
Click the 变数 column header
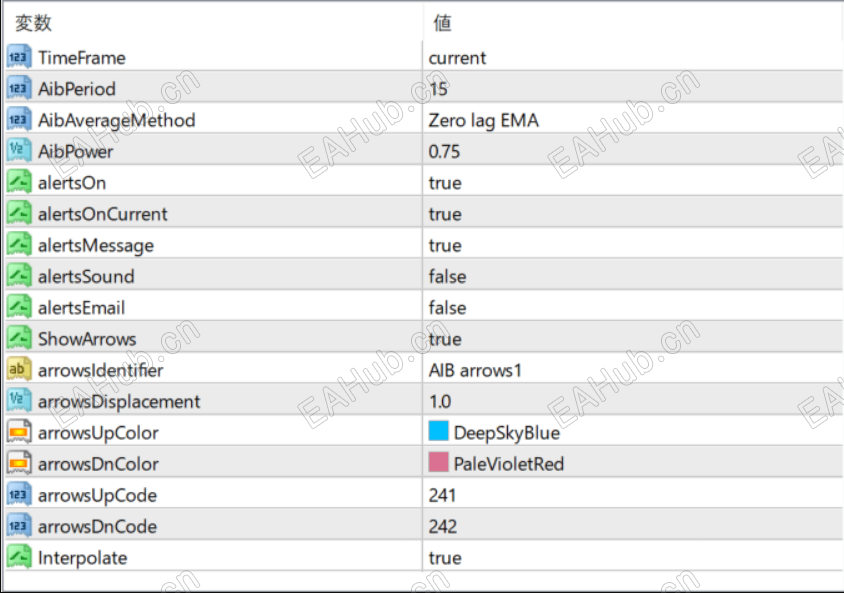pyautogui.click(x=34, y=23)
